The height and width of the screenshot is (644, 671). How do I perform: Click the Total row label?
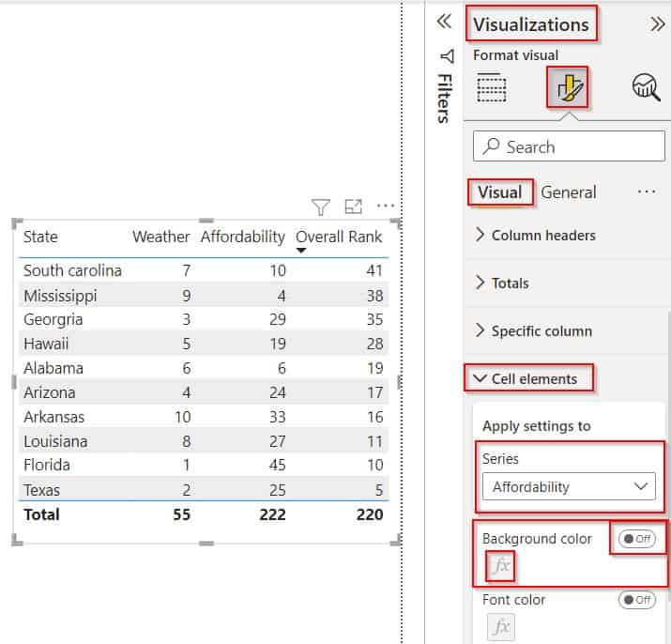coord(41,514)
